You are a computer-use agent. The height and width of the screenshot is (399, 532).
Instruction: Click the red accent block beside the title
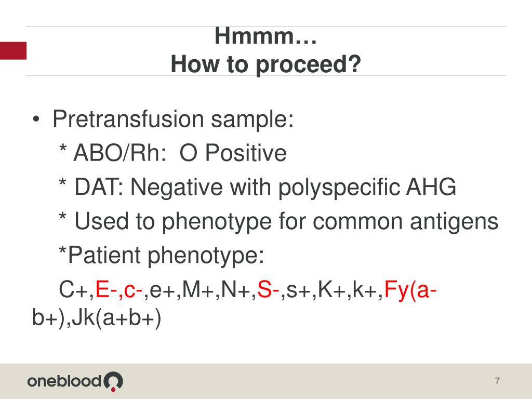13,50
